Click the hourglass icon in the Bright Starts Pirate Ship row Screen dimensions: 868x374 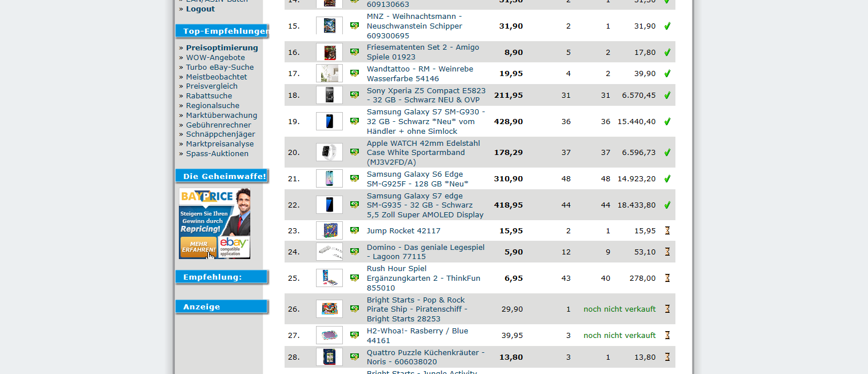pyautogui.click(x=667, y=309)
